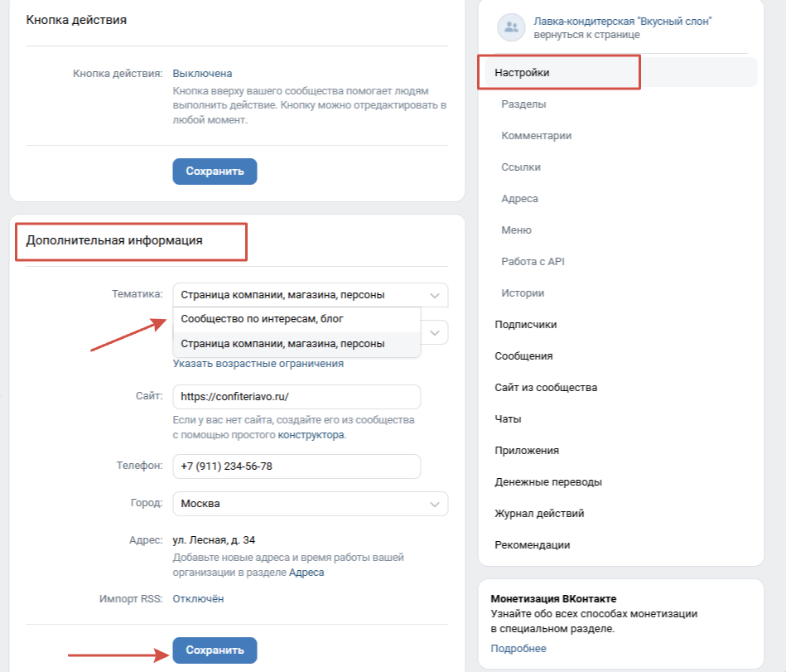Select Подписчики in the sidebar
The height and width of the screenshot is (672, 786).
pos(525,325)
